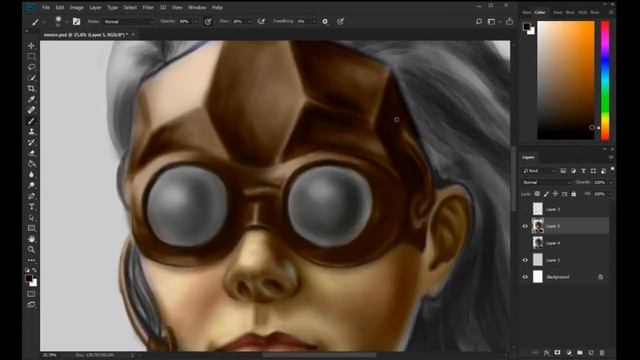640x360 pixels.
Task: Open the layer blend mode dropdown
Action: coord(547,182)
